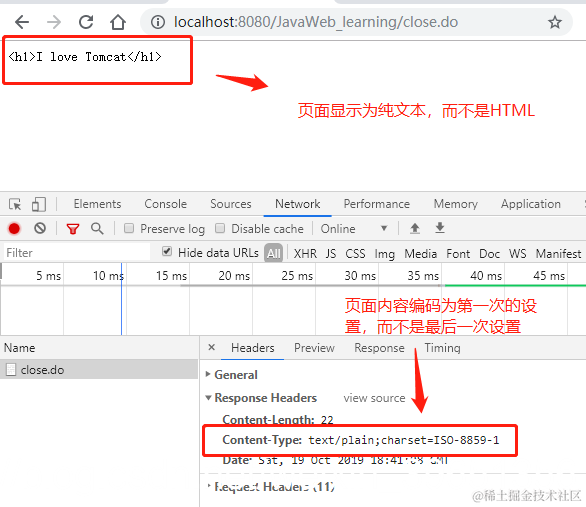This screenshot has height=507, width=586.
Task: Export the HAR file
Action: 440,228
